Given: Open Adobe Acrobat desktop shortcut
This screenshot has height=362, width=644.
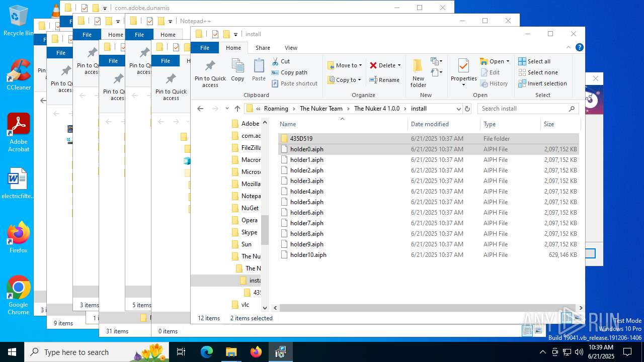Looking at the screenshot, I should point(19,132).
